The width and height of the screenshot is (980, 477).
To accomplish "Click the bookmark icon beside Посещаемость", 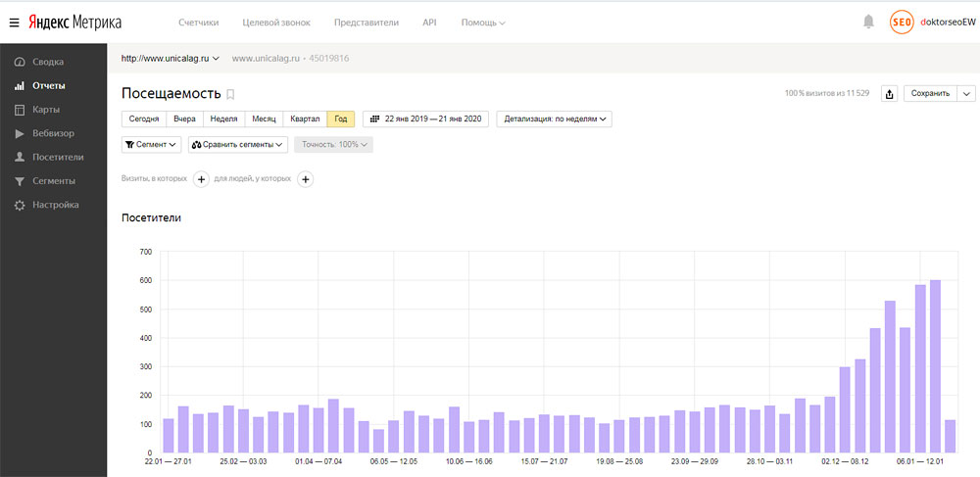I will (x=231, y=95).
